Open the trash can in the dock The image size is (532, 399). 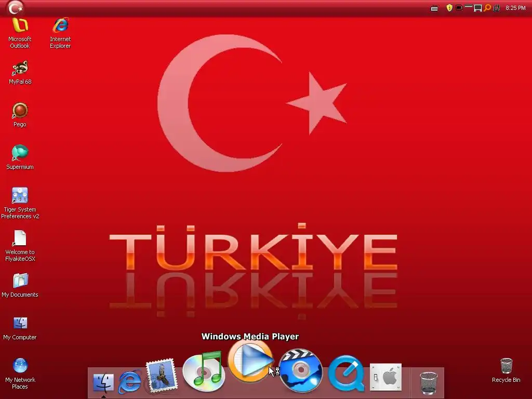coord(429,383)
